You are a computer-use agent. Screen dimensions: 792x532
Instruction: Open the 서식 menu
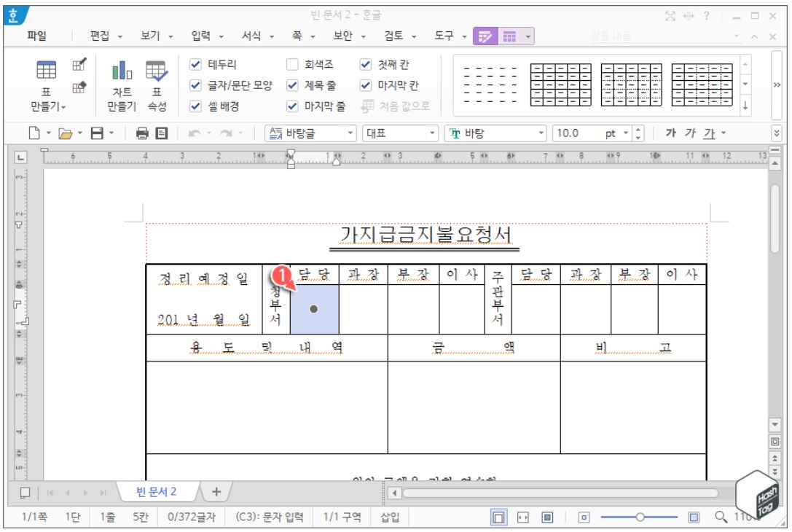(x=251, y=36)
